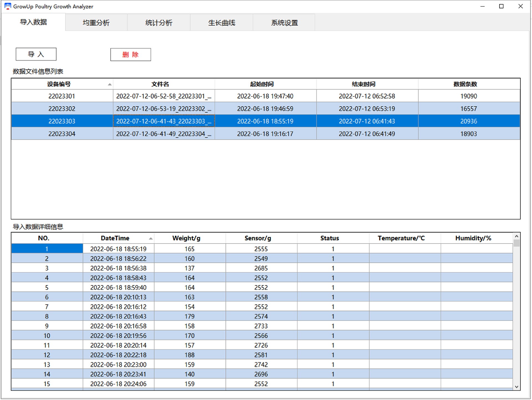Go to the 生长曲线 tab

[x=221, y=23]
